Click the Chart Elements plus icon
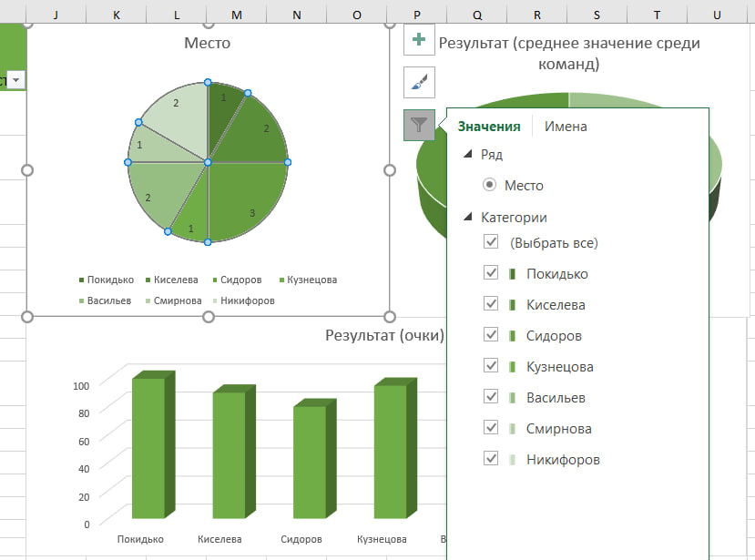The width and height of the screenshot is (755, 560). [x=419, y=40]
